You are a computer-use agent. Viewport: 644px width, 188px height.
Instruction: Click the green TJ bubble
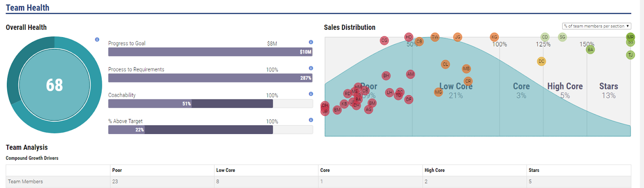(x=630, y=55)
